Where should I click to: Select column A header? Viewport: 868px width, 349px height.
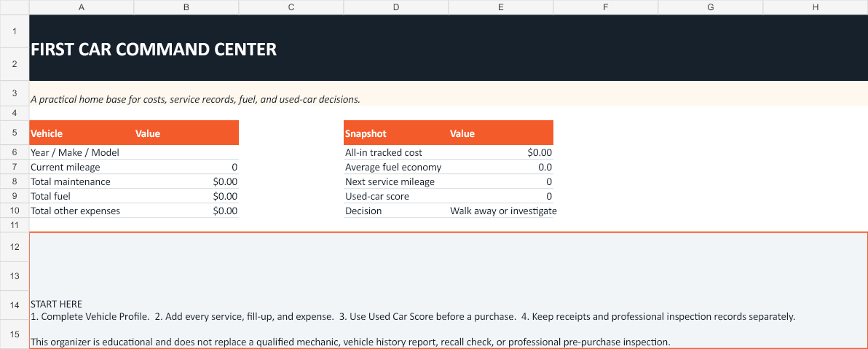pos(82,7)
